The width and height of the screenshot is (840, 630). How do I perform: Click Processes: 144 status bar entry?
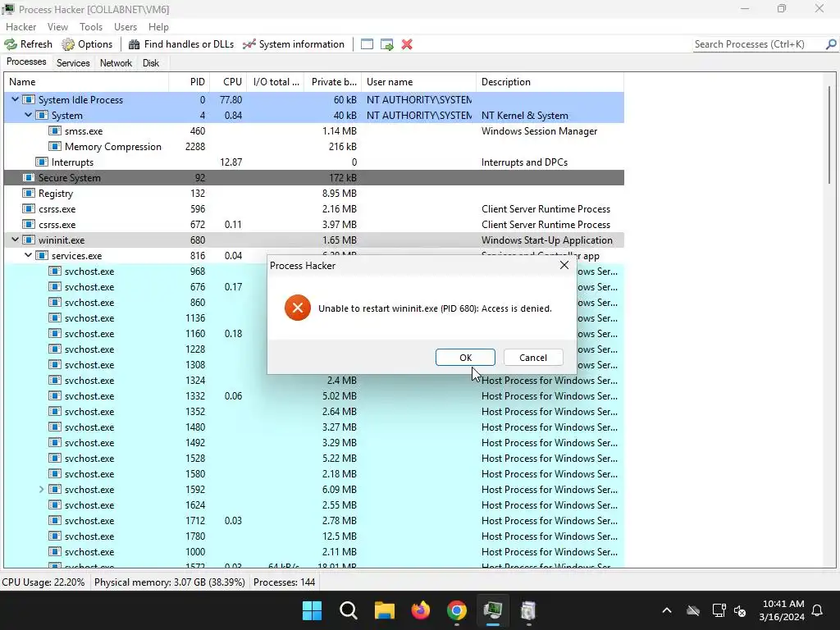[284, 582]
